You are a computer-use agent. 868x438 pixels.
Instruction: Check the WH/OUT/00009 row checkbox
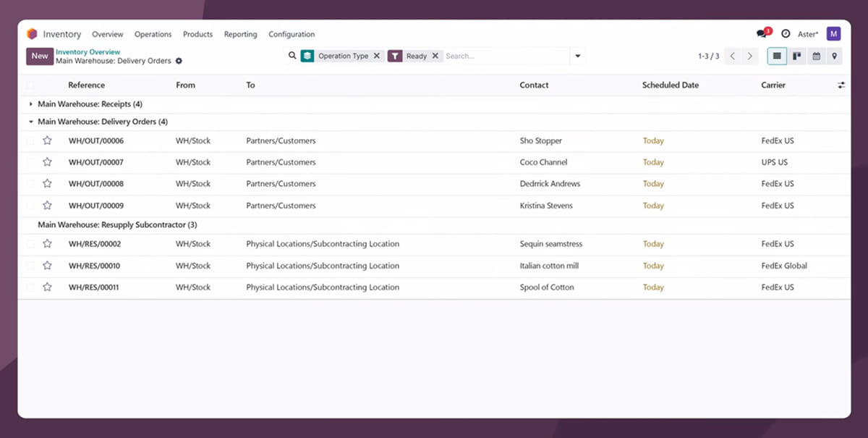pos(30,206)
